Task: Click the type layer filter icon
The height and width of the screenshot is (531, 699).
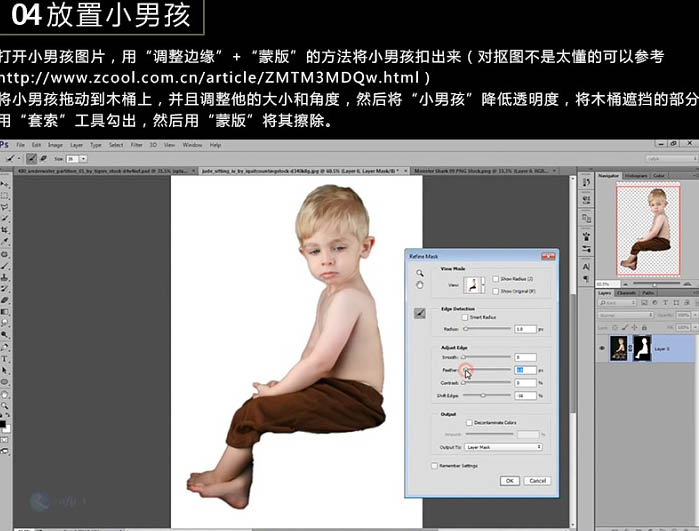Action: pyautogui.click(x=666, y=303)
